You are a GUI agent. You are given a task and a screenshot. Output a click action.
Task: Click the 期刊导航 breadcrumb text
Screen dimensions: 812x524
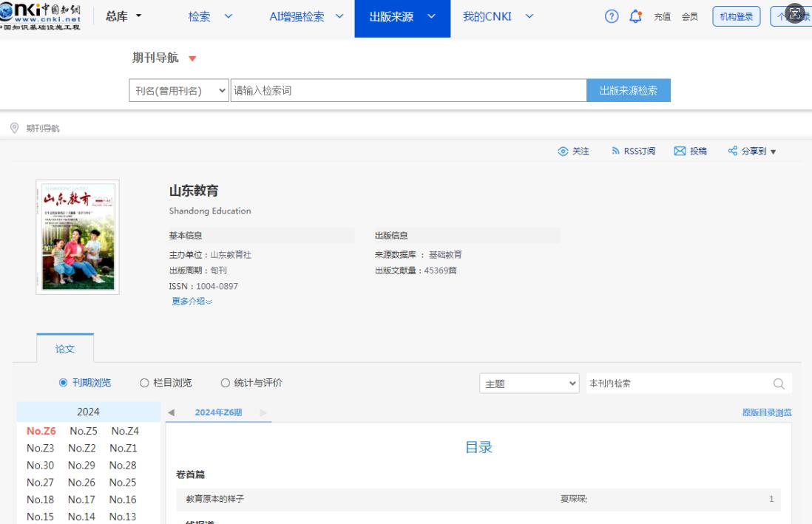[x=43, y=129]
